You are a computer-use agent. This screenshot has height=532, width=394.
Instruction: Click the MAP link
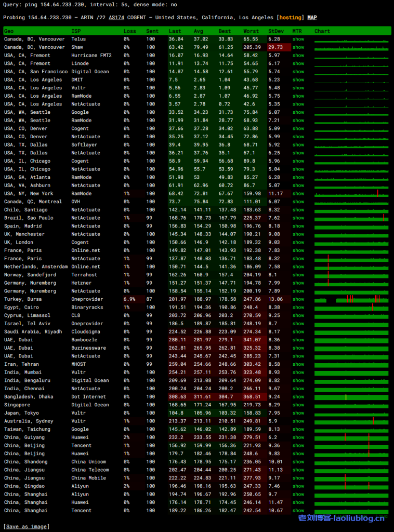click(312, 18)
